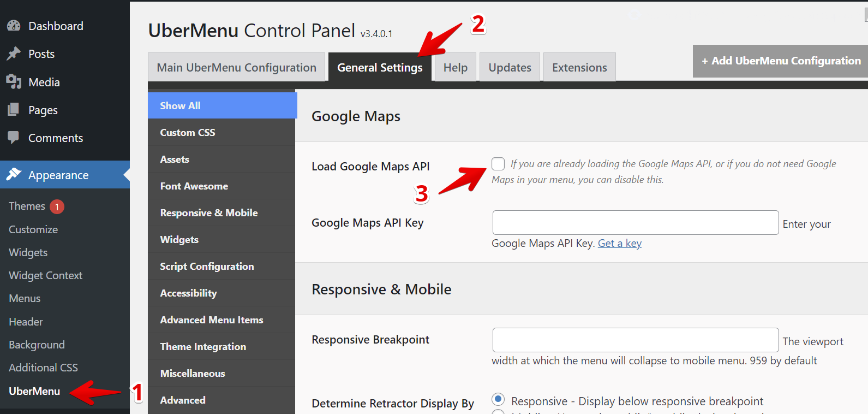
Task: Open the Accessibility settings section
Action: coord(222,293)
